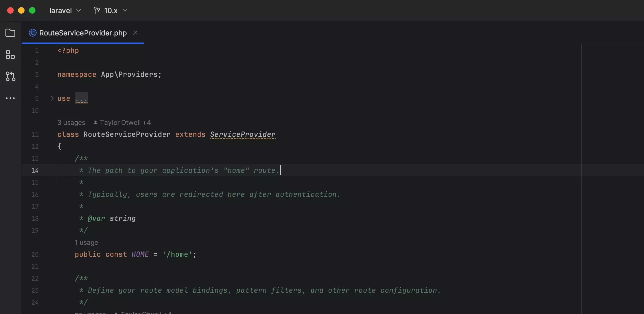This screenshot has width=644, height=314.
Task: Click the git branch icon
Action: click(x=97, y=11)
